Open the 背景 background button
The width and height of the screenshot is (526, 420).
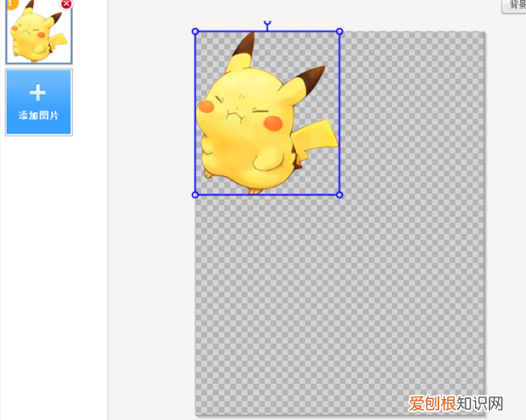click(515, 5)
